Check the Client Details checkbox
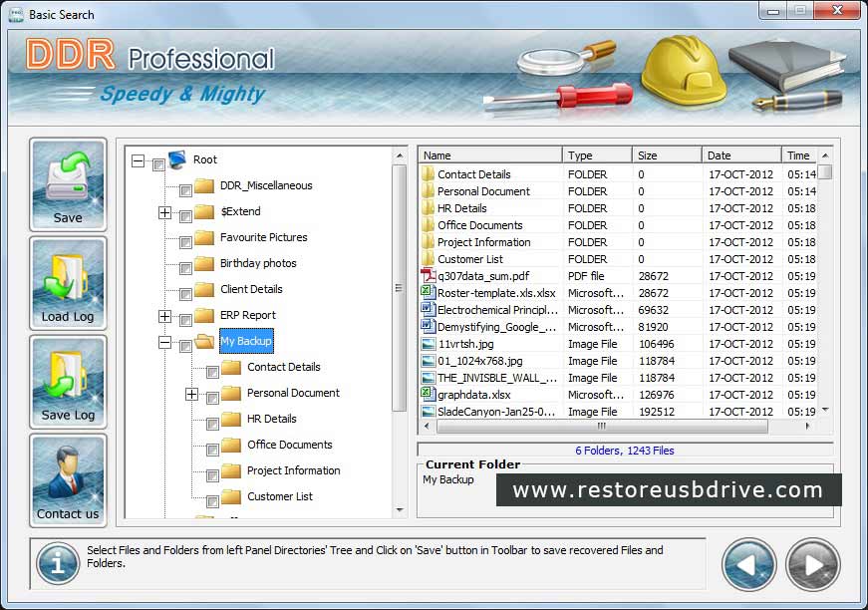The height and width of the screenshot is (610, 868). (186, 294)
